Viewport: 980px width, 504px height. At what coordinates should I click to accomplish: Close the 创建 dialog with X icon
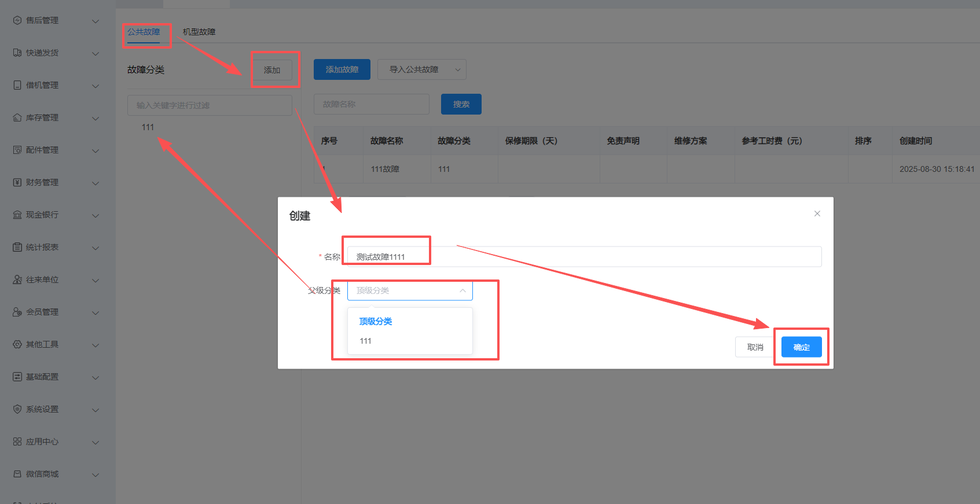817,214
